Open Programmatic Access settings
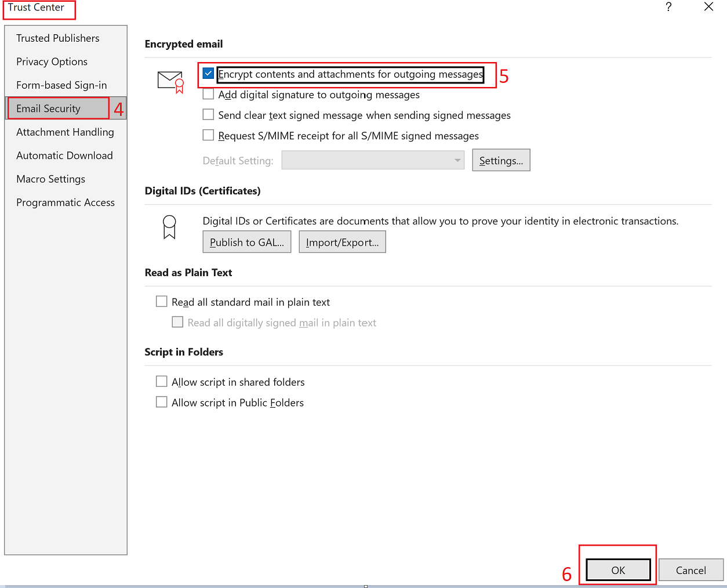Image resolution: width=727 pixels, height=588 pixels. pos(66,202)
